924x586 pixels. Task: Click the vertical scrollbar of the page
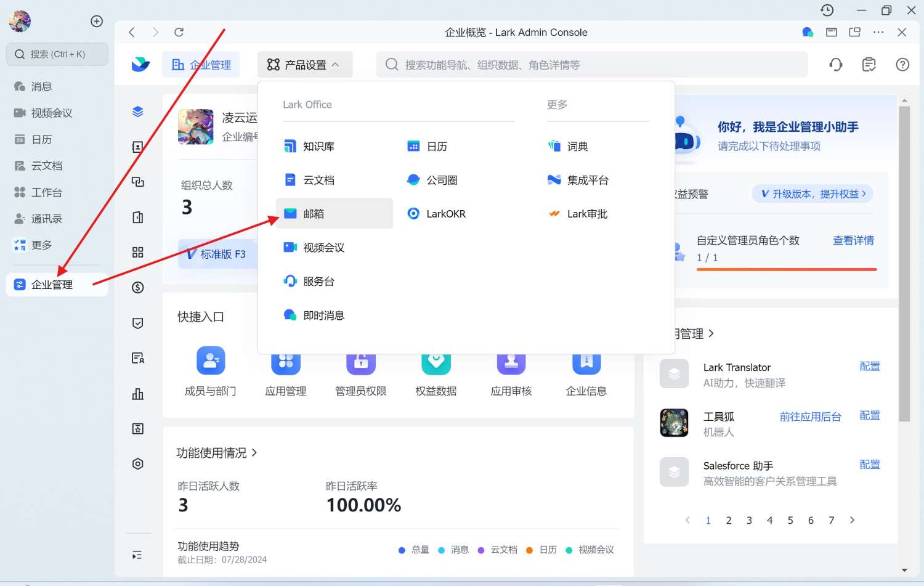tap(904, 264)
